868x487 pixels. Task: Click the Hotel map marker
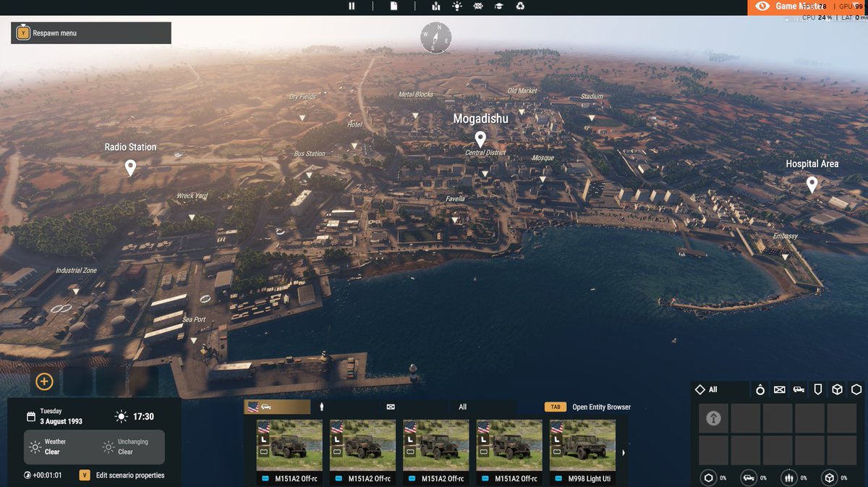(x=354, y=145)
